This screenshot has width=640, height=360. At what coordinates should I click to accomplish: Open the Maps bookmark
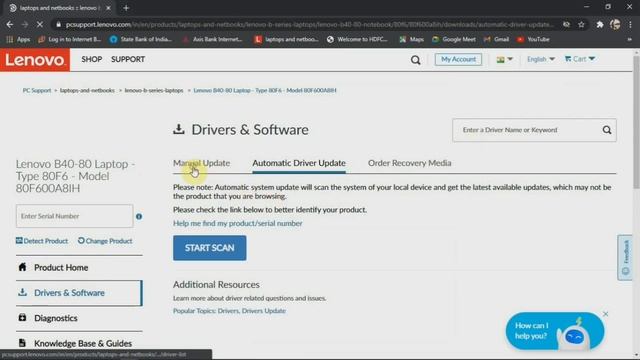411,39
